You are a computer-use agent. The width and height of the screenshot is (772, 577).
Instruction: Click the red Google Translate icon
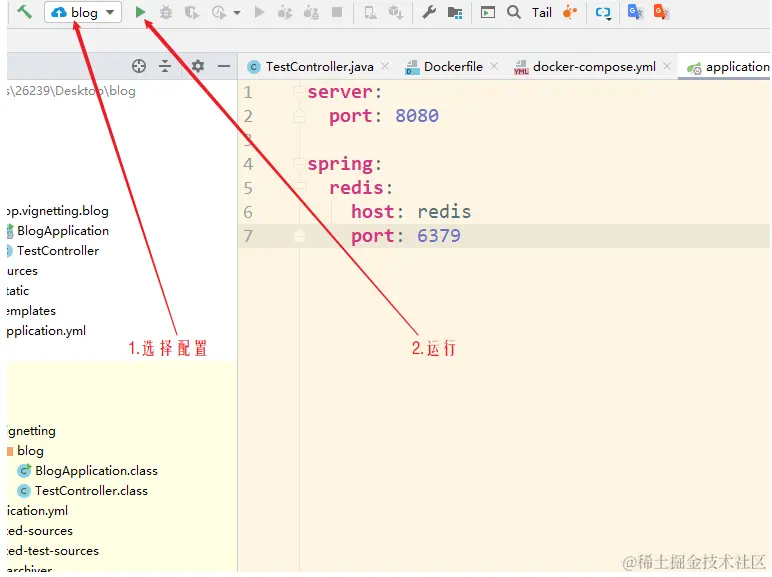[661, 12]
